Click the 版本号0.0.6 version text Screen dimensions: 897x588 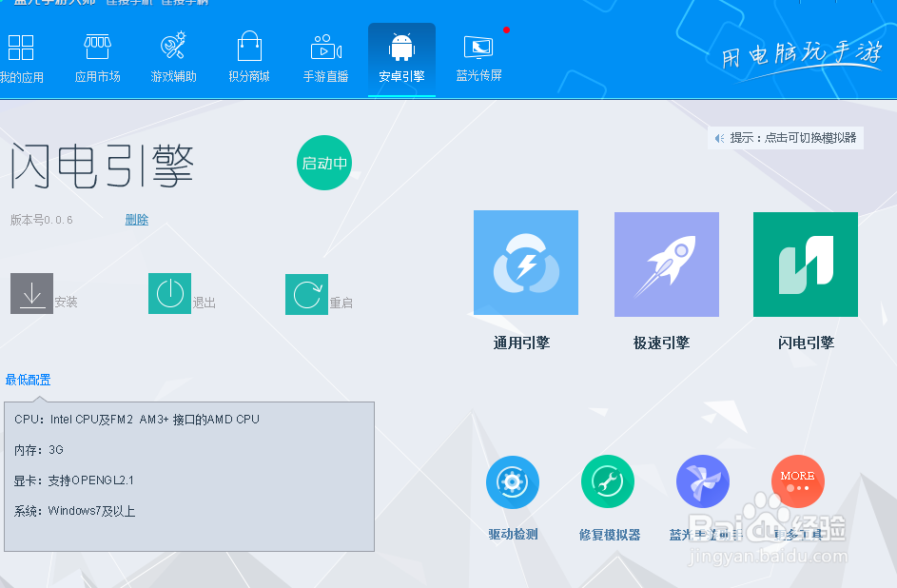[41, 220]
